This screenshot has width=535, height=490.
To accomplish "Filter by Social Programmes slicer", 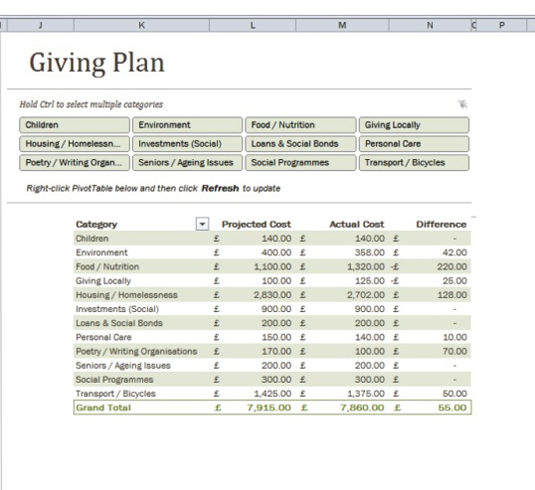I will [301, 162].
